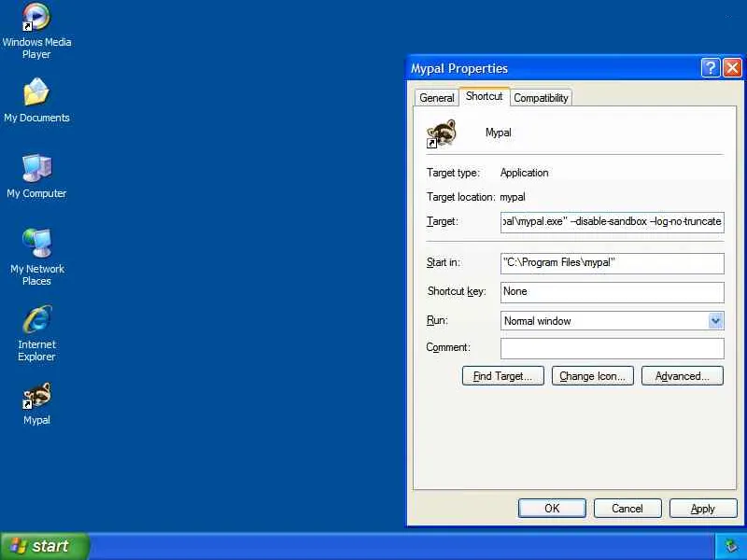The image size is (747, 560).
Task: Click the 'mypal' target location value
Action: [513, 197]
